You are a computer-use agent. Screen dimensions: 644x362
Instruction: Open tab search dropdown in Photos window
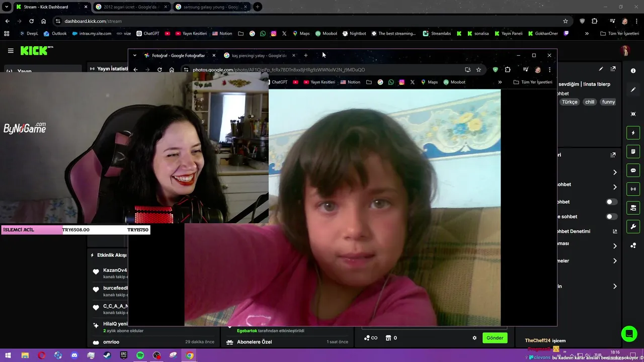click(135, 55)
